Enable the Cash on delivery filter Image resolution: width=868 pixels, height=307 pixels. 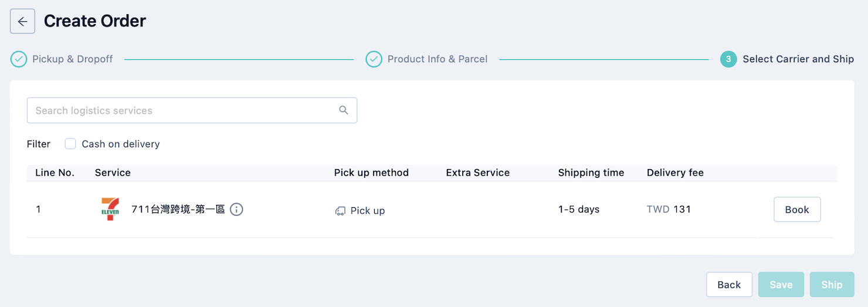pyautogui.click(x=70, y=144)
